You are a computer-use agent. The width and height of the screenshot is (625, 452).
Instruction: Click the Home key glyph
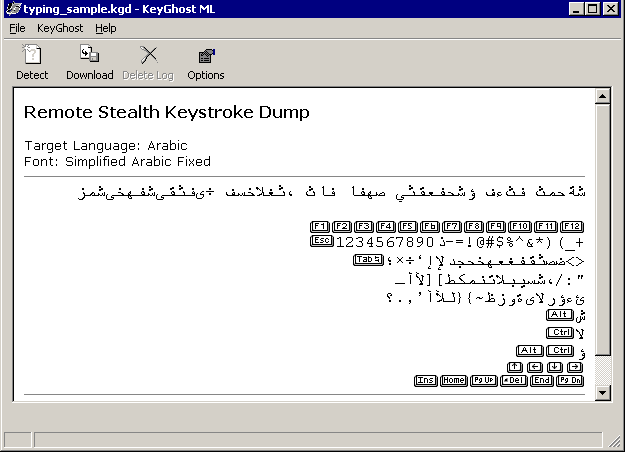pyautogui.click(x=454, y=381)
